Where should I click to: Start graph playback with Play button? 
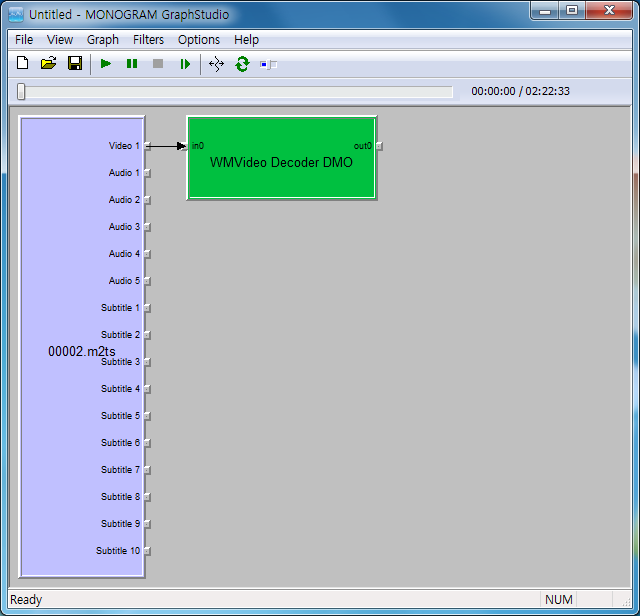tap(106, 64)
